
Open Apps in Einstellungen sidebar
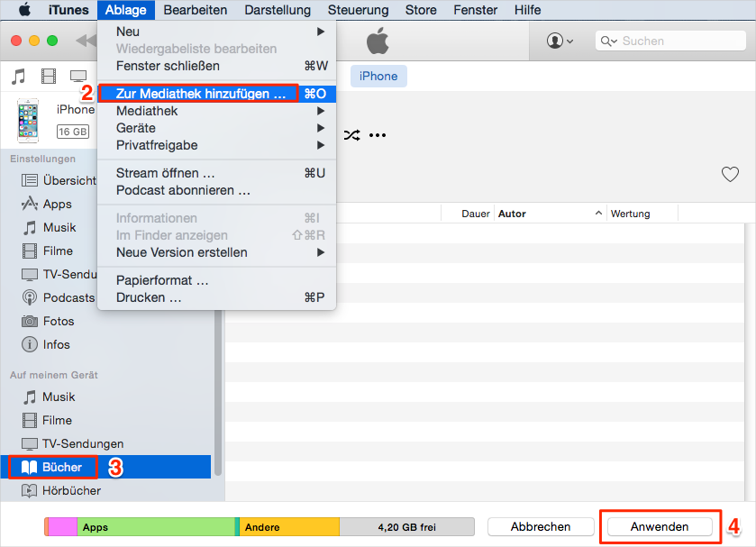tap(47, 204)
